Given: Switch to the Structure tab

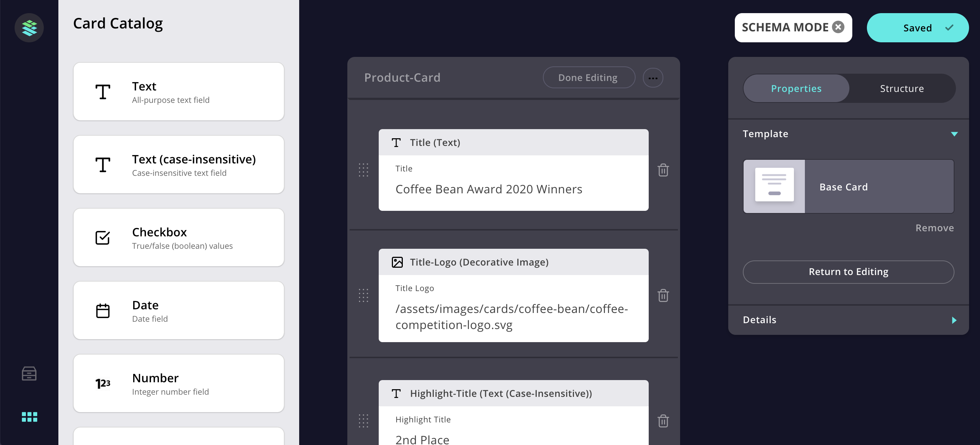Looking at the screenshot, I should 902,88.
